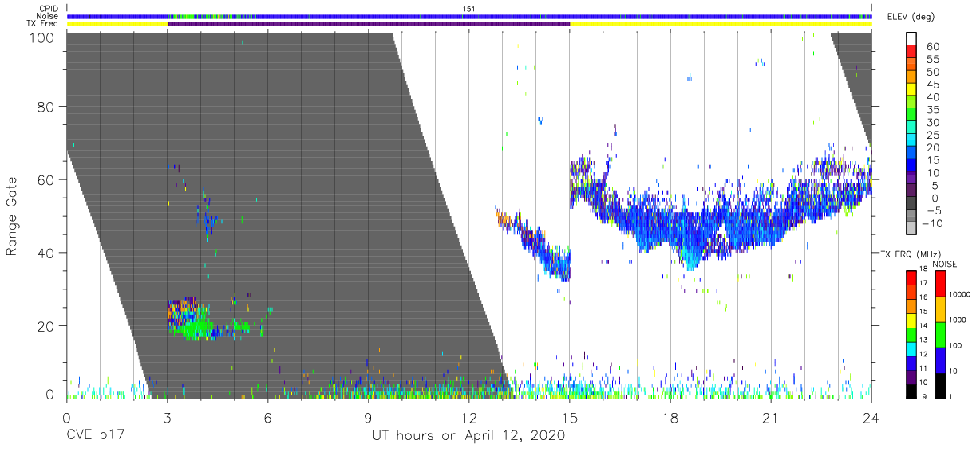Screen dimensions: 980x452
Task: Click elevation colorbar label 60
Action: 933,46
